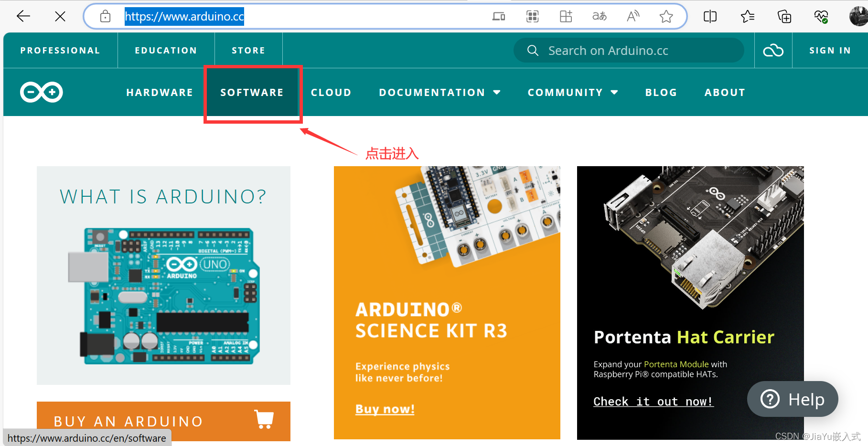This screenshot has width=868, height=446.
Task: Open the Arduino Science Kit R3 banner
Action: coord(447,302)
